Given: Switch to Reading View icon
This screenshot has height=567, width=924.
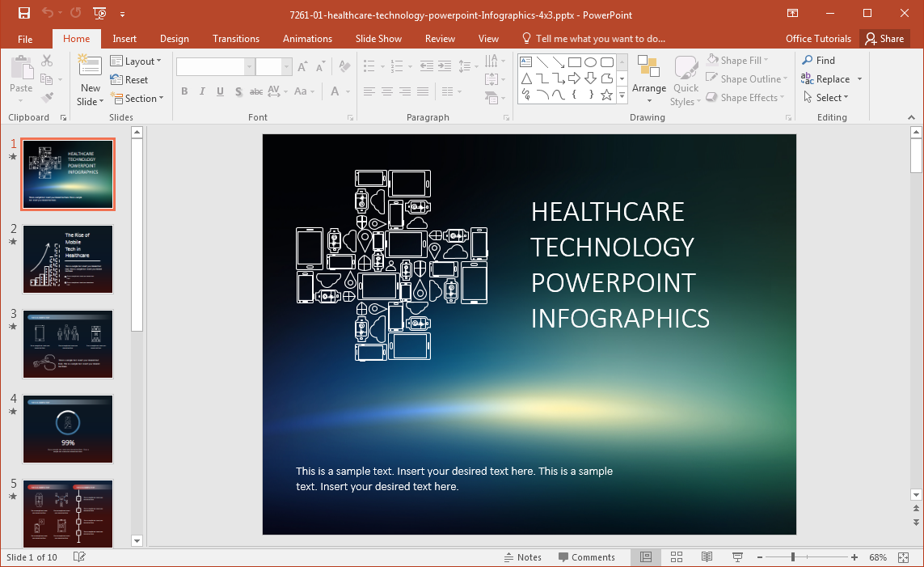Looking at the screenshot, I should pyautogui.click(x=707, y=557).
